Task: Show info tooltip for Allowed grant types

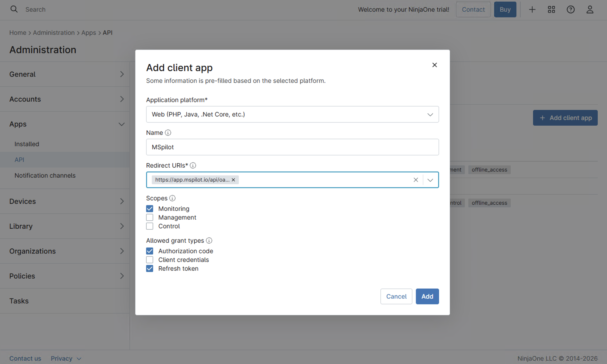Action: tap(209, 241)
